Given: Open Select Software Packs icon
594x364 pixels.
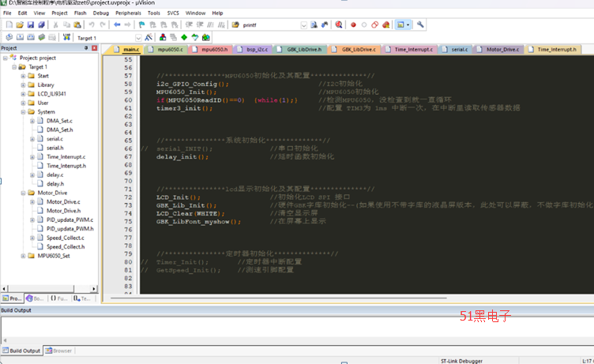Looking at the screenshot, I should coord(195,37).
